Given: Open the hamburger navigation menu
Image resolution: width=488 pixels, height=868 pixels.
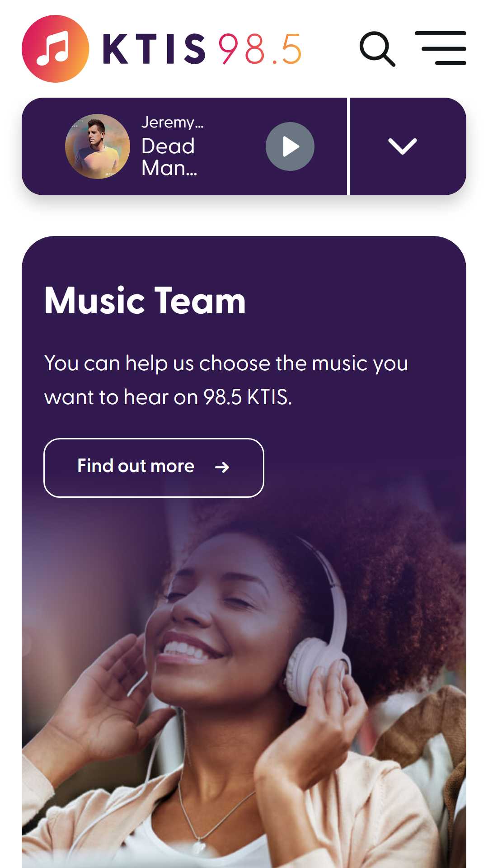Looking at the screenshot, I should [441, 48].
